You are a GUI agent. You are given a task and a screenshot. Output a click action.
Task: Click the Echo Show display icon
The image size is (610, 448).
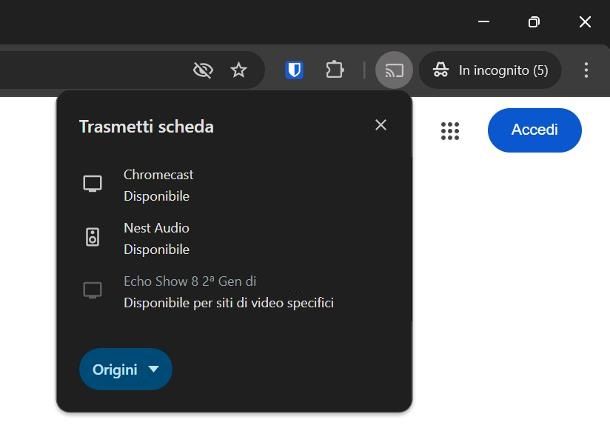tap(93, 290)
